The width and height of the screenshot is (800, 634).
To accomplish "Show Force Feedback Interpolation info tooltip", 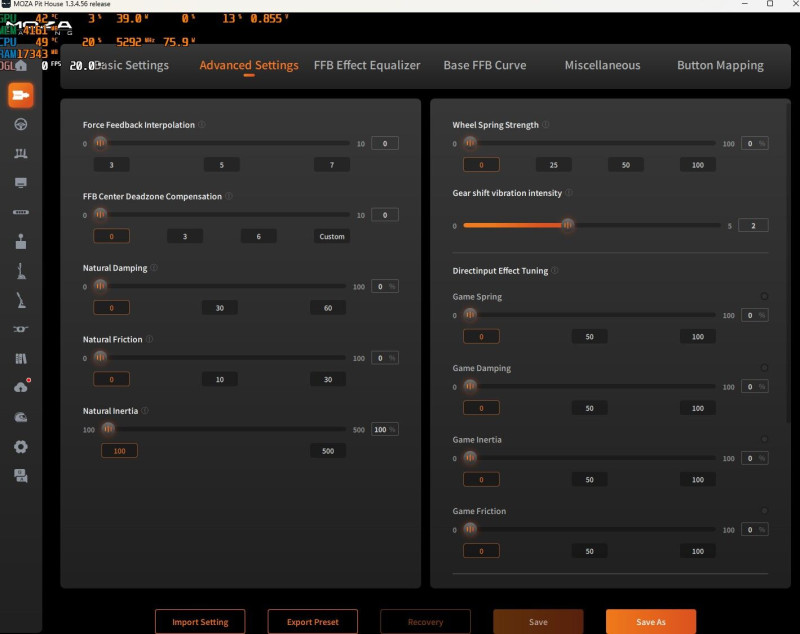I will (202, 124).
